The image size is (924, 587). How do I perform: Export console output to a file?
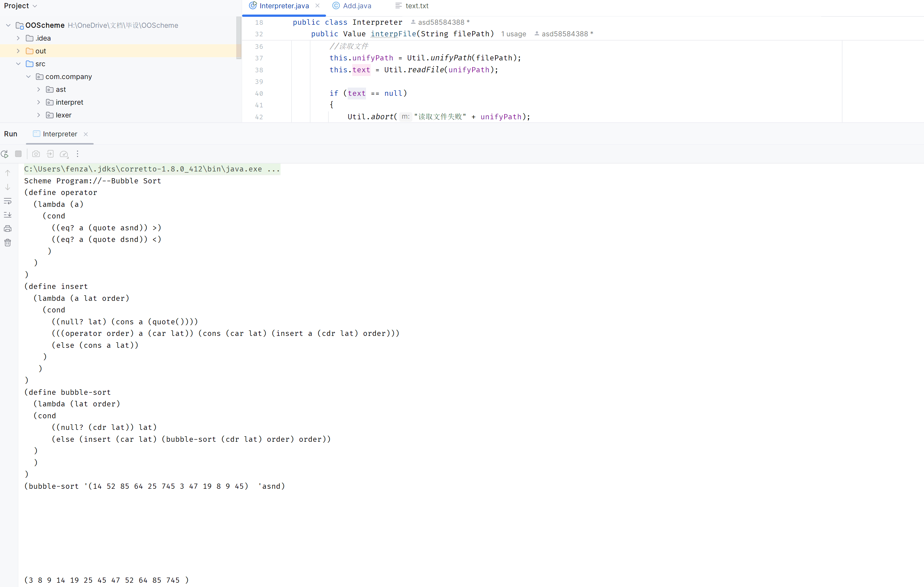50,154
